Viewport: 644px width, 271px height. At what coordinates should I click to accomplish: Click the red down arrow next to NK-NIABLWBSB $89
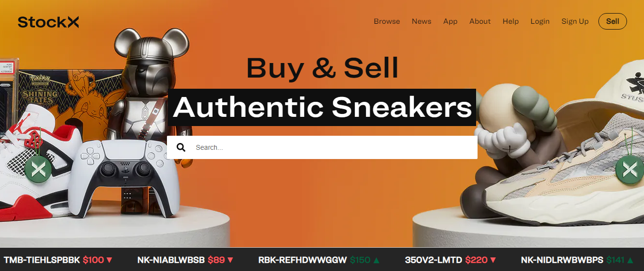[231, 260]
